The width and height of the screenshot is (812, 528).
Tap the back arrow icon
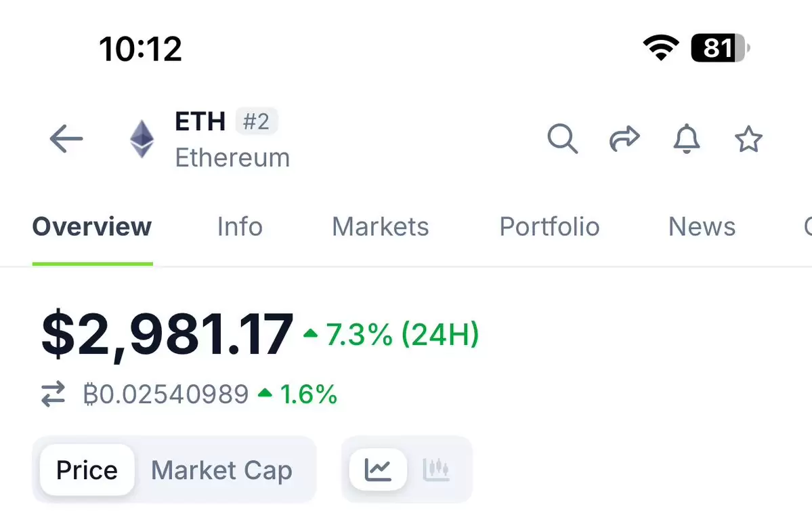pos(66,139)
